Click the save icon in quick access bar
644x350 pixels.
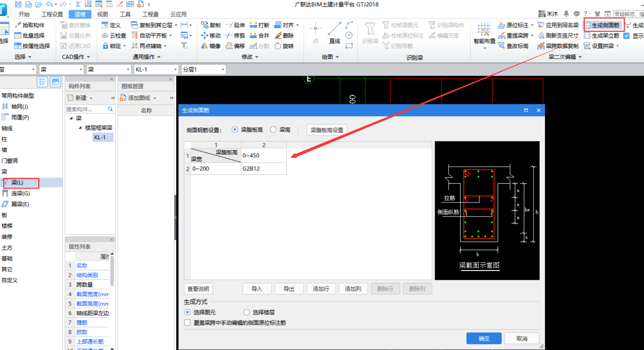pos(18,4)
